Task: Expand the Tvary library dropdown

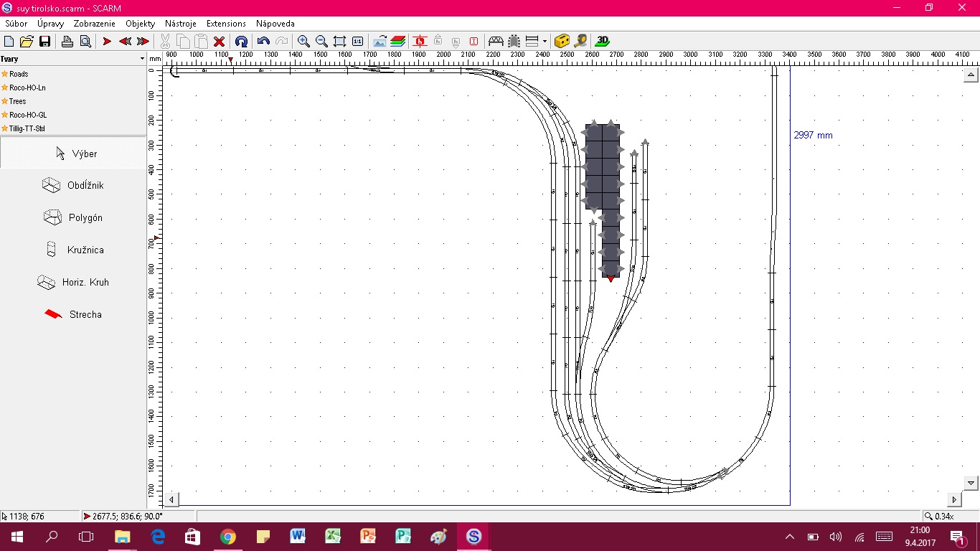Action: click(142, 59)
